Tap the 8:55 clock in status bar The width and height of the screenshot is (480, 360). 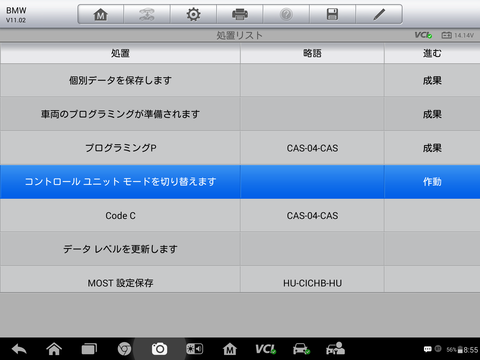pos(471,350)
